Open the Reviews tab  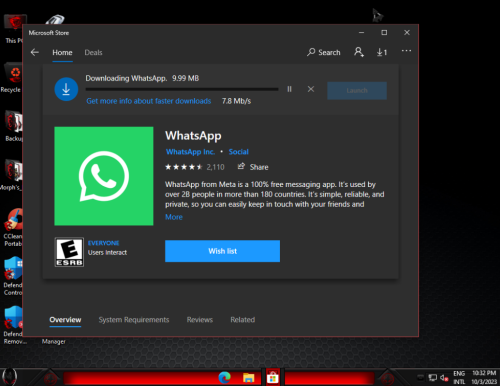[x=200, y=320]
